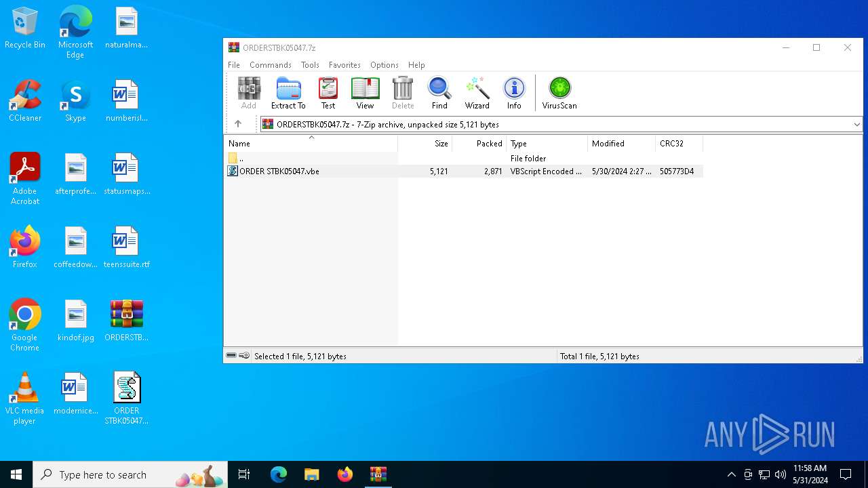Open Adobe Acrobat desktop shortcut
The height and width of the screenshot is (488, 868).
(x=25, y=179)
